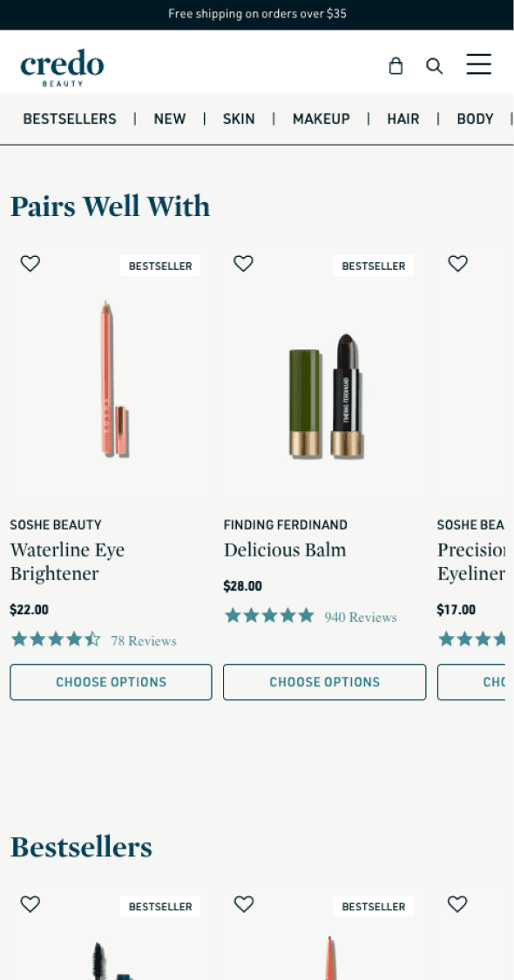The height and width of the screenshot is (980, 514).
Task: Open the Delicious Balm product thumbnail
Action: click(324, 370)
